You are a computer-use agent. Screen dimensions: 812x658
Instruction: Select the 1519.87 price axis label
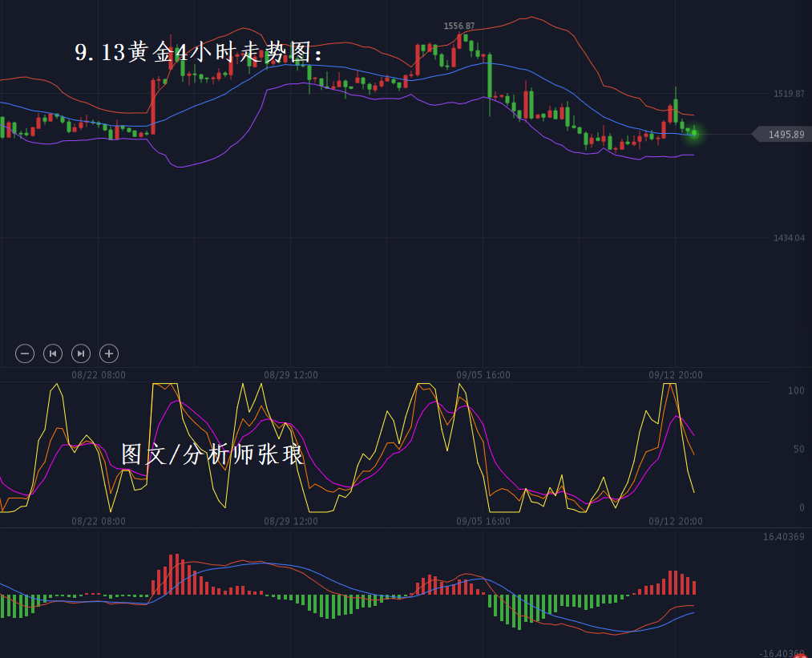point(789,94)
